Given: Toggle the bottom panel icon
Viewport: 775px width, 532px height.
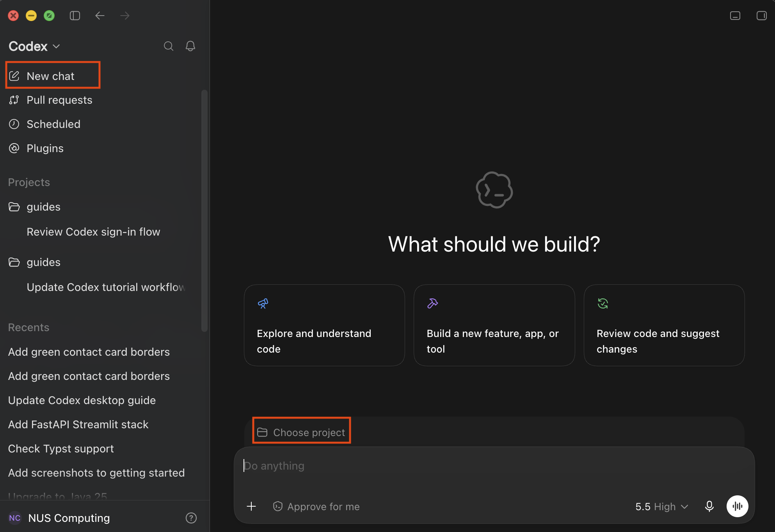Looking at the screenshot, I should pyautogui.click(x=735, y=16).
